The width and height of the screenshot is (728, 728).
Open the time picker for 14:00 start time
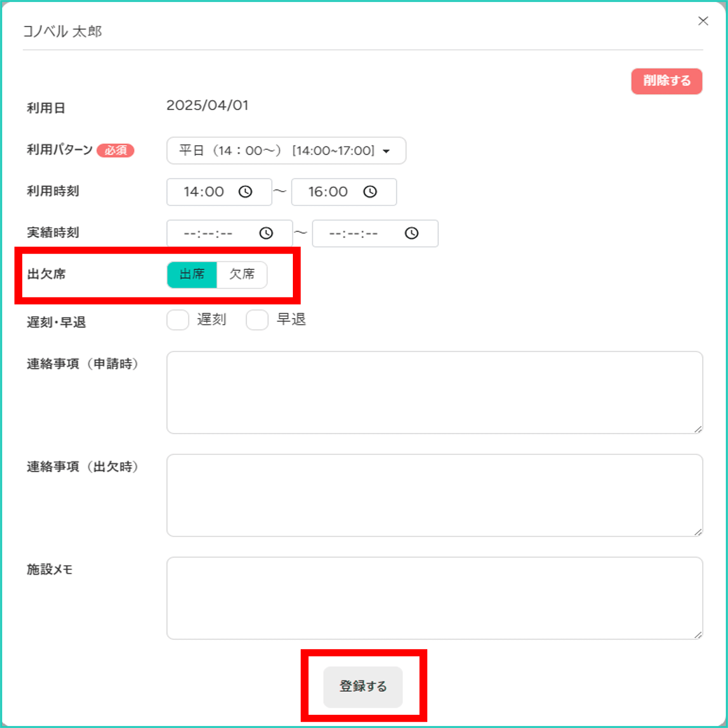coord(245,191)
